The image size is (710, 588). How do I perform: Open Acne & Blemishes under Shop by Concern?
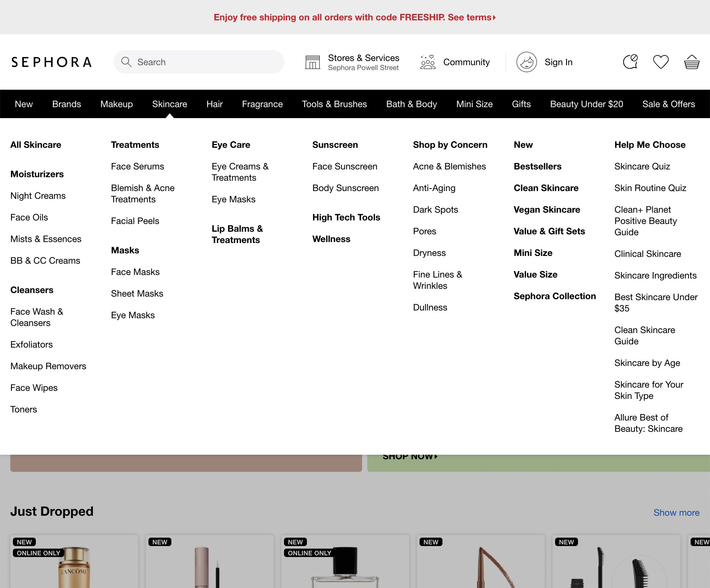[449, 166]
